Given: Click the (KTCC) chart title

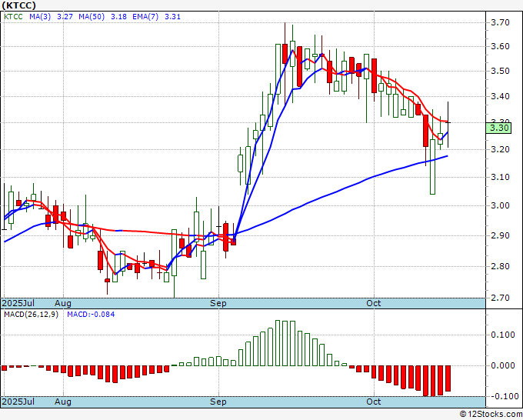Looking at the screenshot, I should click(19, 5).
